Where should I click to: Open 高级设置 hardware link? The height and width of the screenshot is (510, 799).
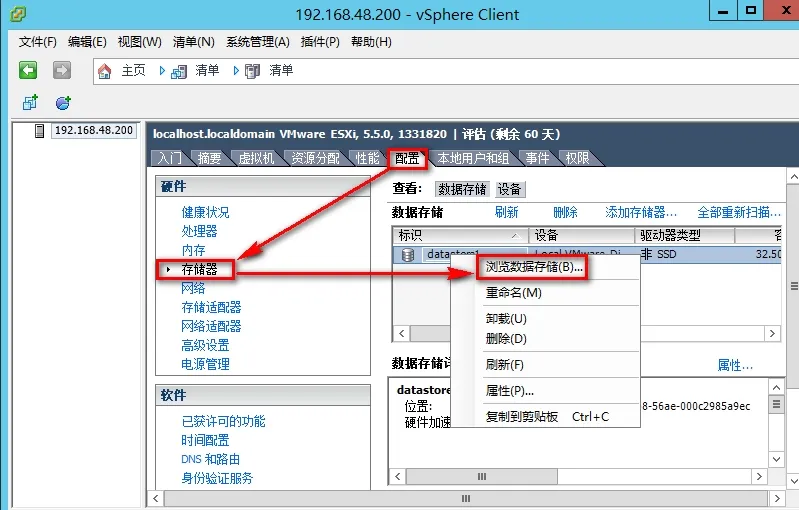[x=205, y=345]
